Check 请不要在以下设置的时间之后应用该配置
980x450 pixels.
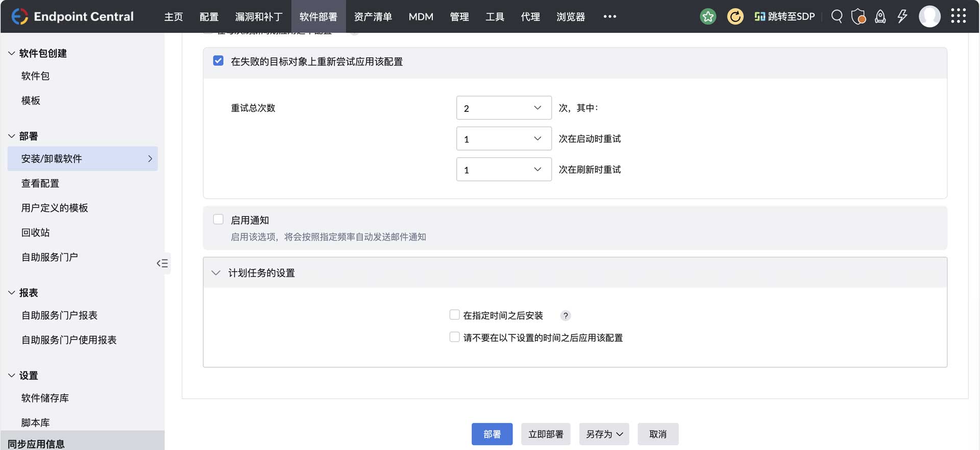click(454, 337)
